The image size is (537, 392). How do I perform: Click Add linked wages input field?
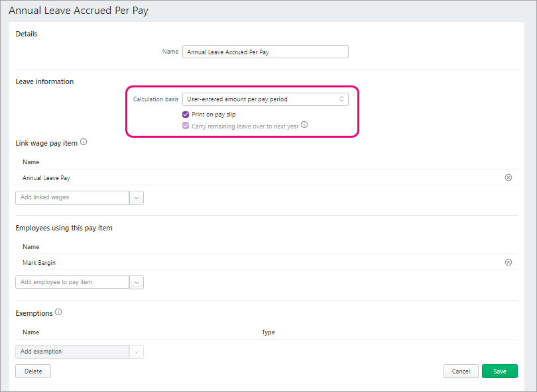(72, 197)
